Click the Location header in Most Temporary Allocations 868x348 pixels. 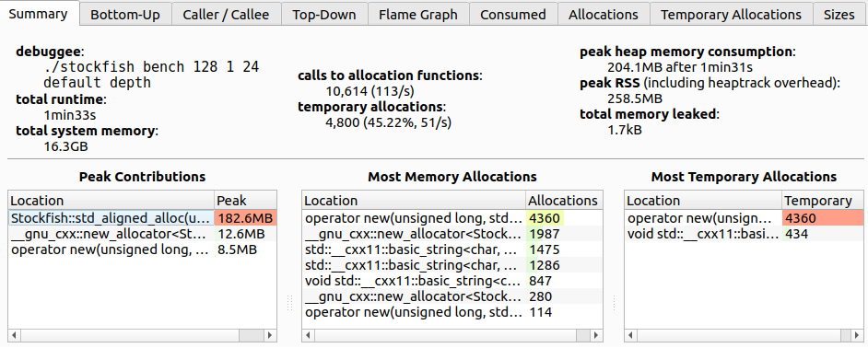703,201
